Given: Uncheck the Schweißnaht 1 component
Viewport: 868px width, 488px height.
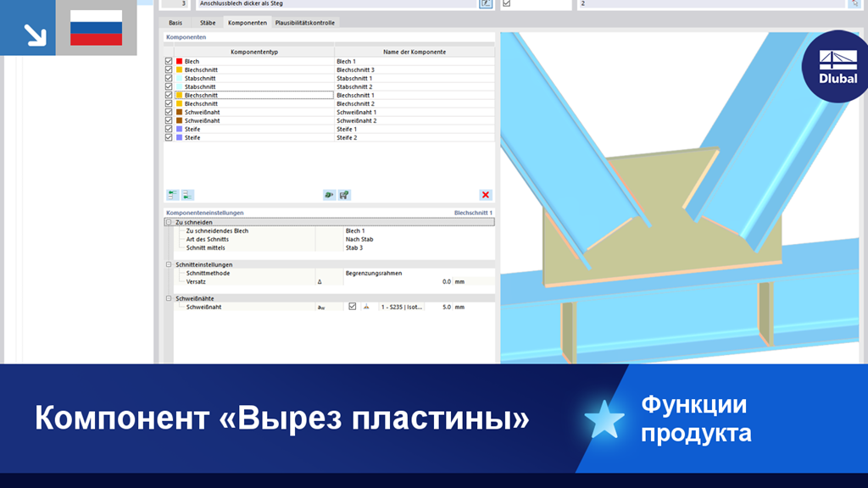Looking at the screenshot, I should click(x=168, y=111).
